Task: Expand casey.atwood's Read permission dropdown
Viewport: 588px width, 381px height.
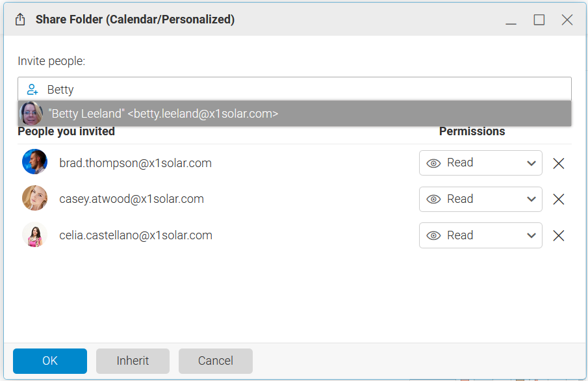Action: pyautogui.click(x=531, y=199)
